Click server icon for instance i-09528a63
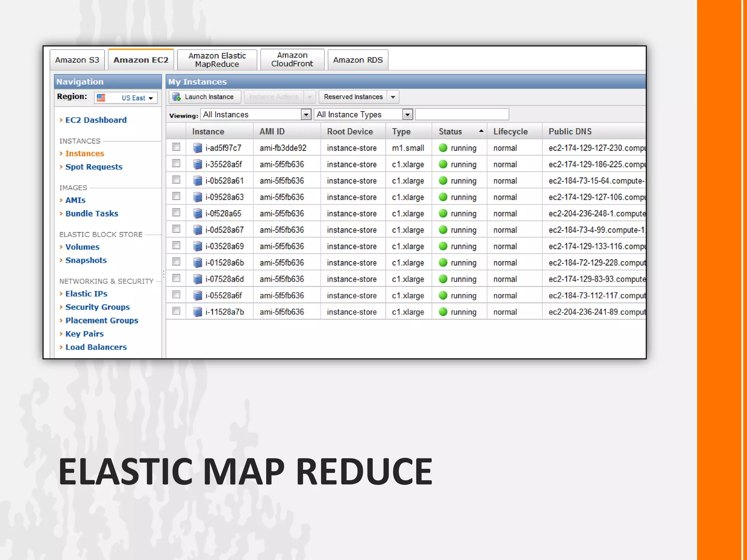The image size is (747, 560). 198,197
